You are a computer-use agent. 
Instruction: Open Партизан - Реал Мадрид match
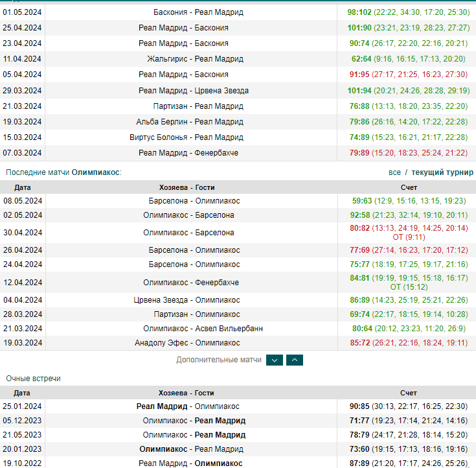(198, 106)
